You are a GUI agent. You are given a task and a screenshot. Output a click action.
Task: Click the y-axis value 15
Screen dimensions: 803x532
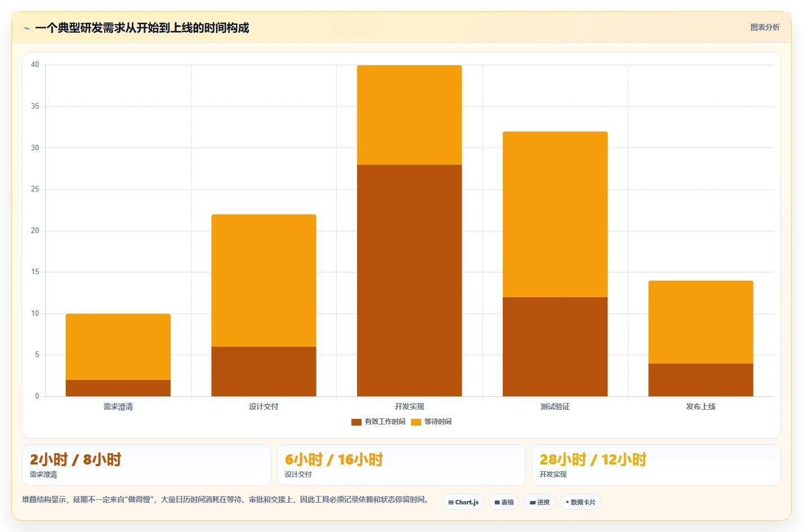[35, 272]
